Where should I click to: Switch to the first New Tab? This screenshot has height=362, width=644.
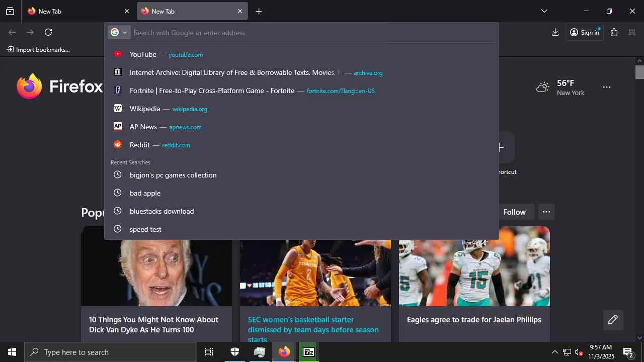(x=77, y=11)
